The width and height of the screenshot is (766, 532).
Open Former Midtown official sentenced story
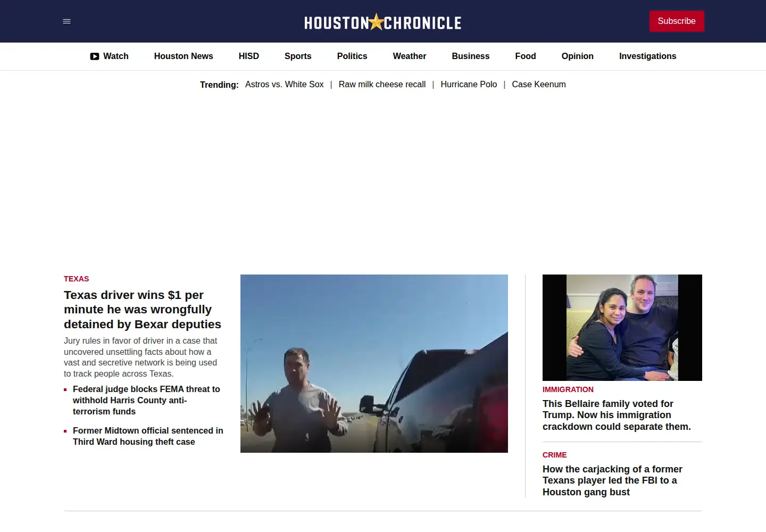(148, 436)
